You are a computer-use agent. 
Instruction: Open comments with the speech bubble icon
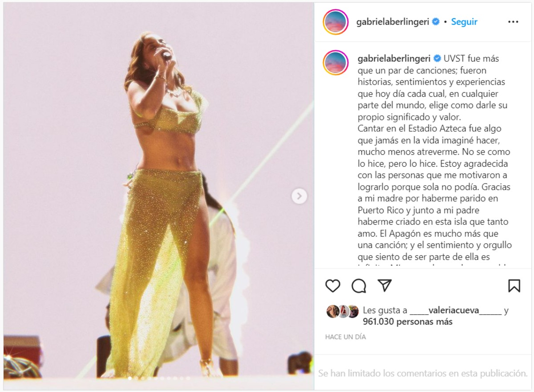pyautogui.click(x=359, y=286)
